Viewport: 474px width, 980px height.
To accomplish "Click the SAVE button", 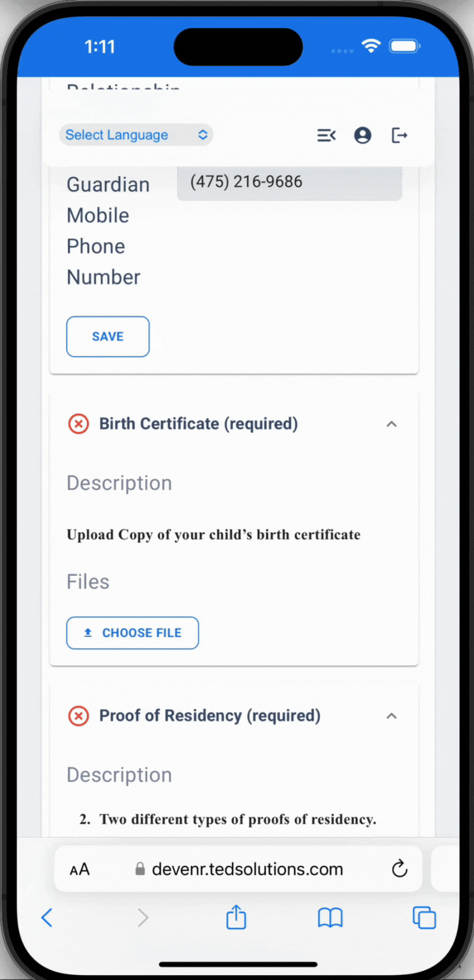I will [108, 336].
